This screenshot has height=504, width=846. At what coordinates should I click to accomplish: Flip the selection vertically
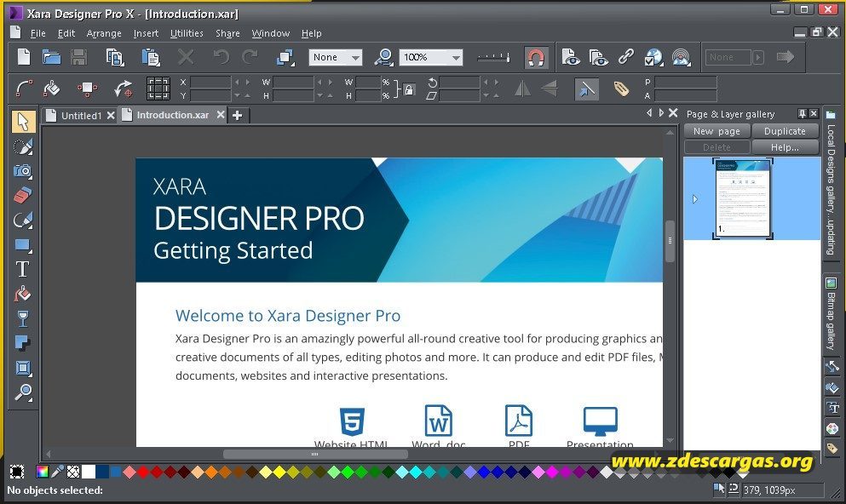550,89
